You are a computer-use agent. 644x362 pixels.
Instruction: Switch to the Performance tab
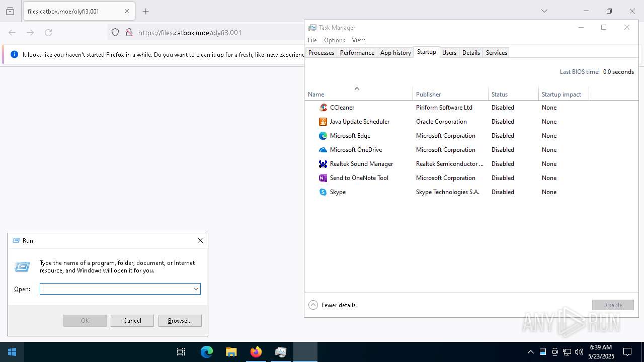(357, 53)
